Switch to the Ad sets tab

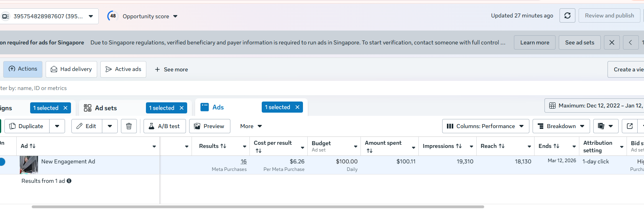pyautogui.click(x=105, y=108)
